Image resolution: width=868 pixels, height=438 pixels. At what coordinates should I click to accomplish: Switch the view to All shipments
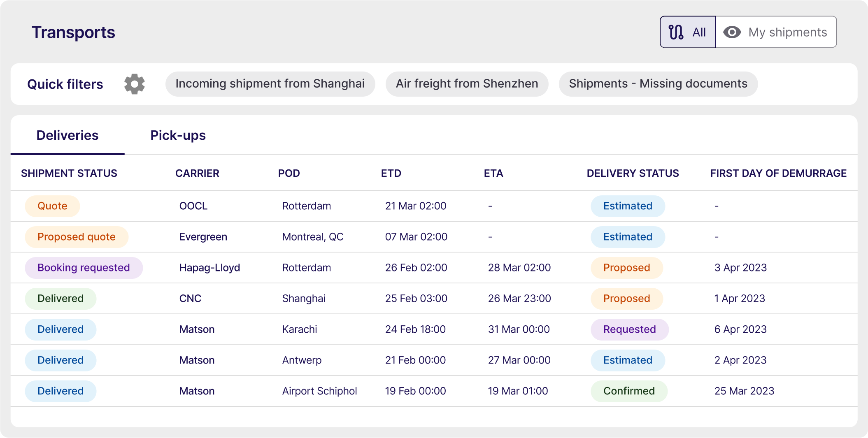687,32
